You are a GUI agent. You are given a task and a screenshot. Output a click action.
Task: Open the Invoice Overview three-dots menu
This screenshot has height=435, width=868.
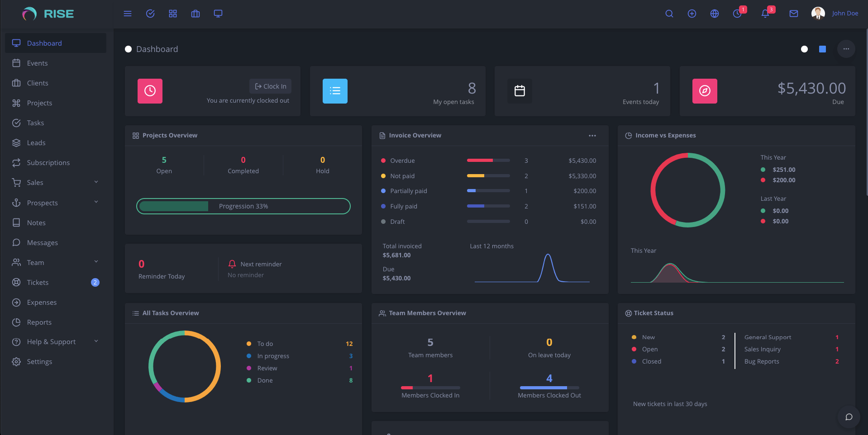pos(592,136)
